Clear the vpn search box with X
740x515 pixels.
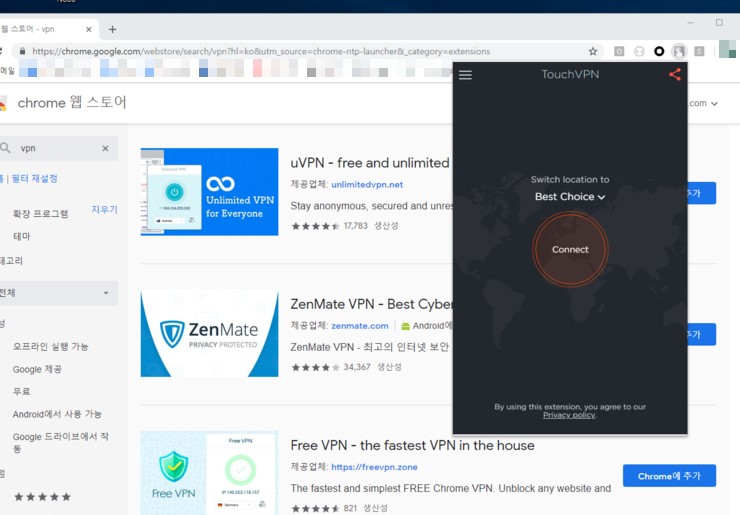tap(105, 148)
